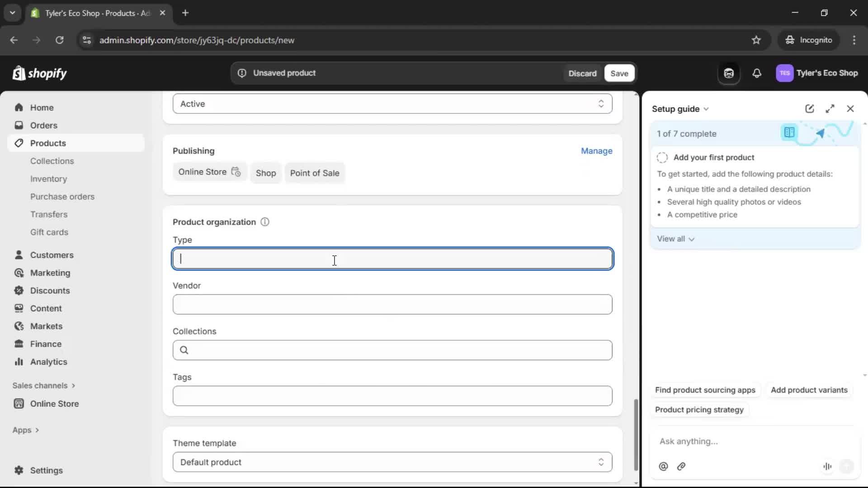The height and width of the screenshot is (488, 868).
Task: Click the attach link icon in the chat input
Action: click(x=682, y=466)
